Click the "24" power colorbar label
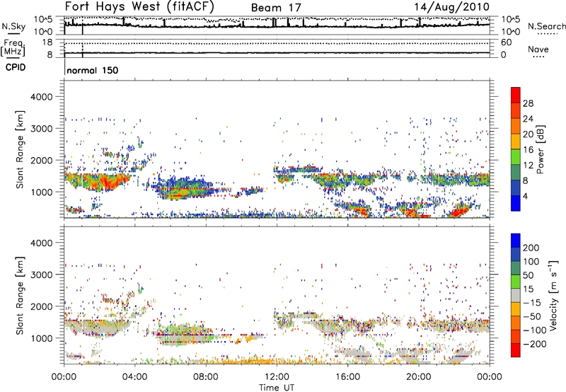The image size is (566, 392). pos(528,119)
